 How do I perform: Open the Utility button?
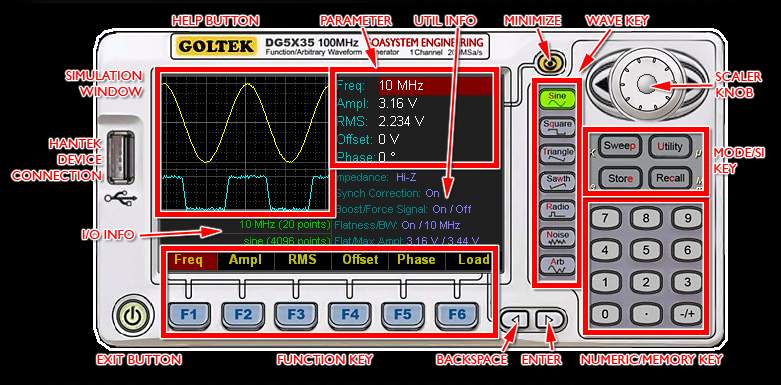click(670, 146)
